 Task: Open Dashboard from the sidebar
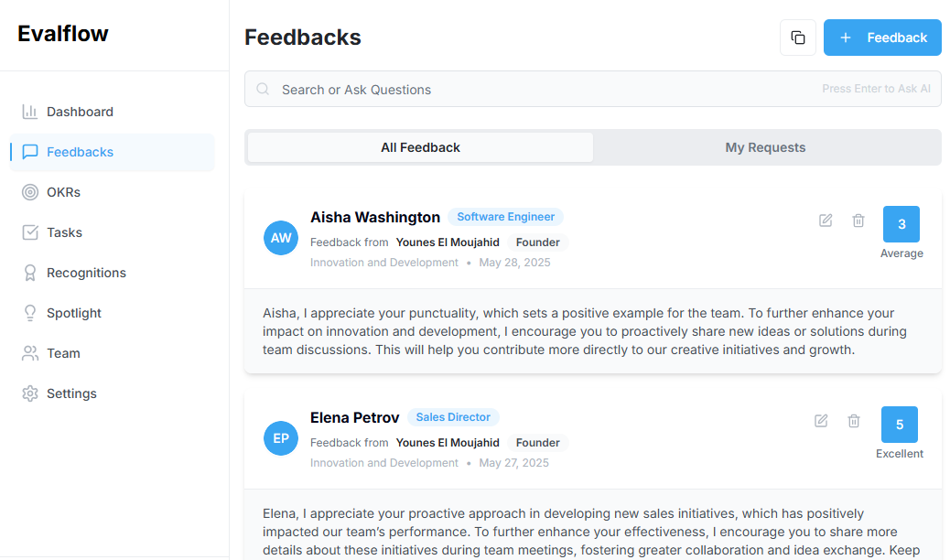point(80,112)
